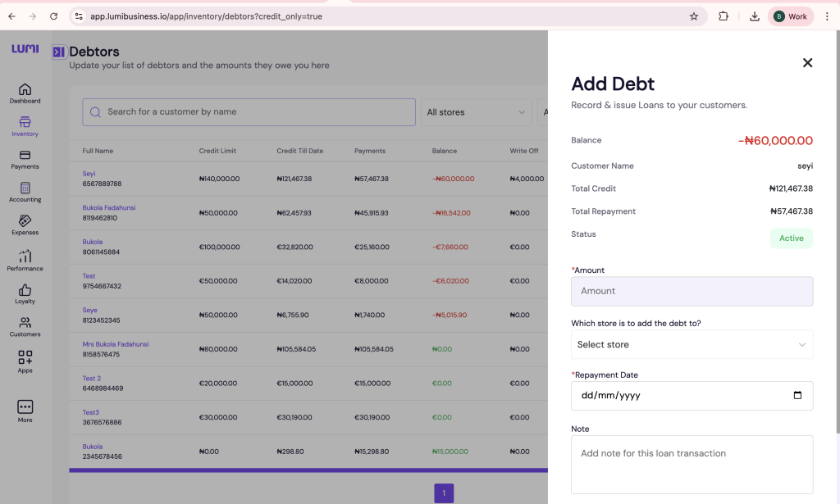
Task: Open the Dashboard from the sidebar
Action: coord(25,89)
